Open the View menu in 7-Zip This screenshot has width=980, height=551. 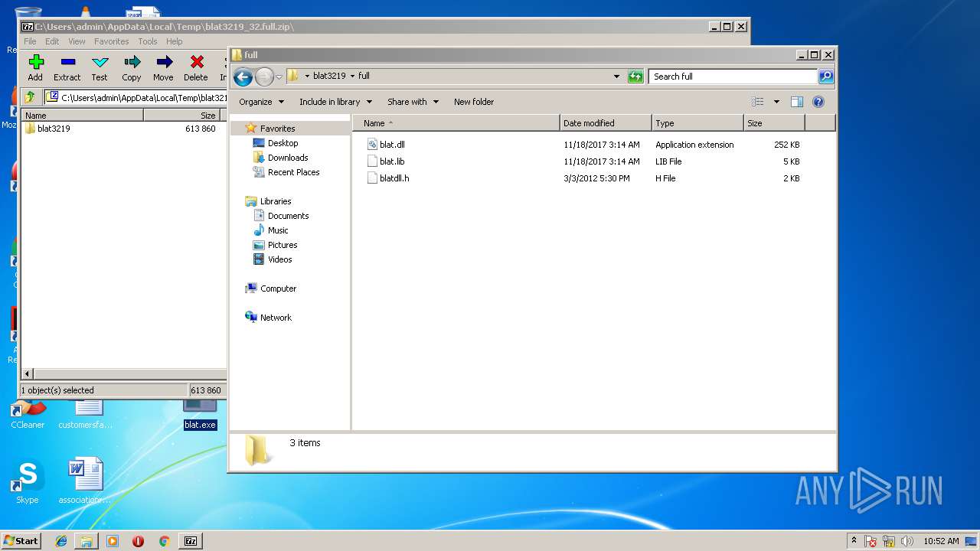pyautogui.click(x=77, y=41)
